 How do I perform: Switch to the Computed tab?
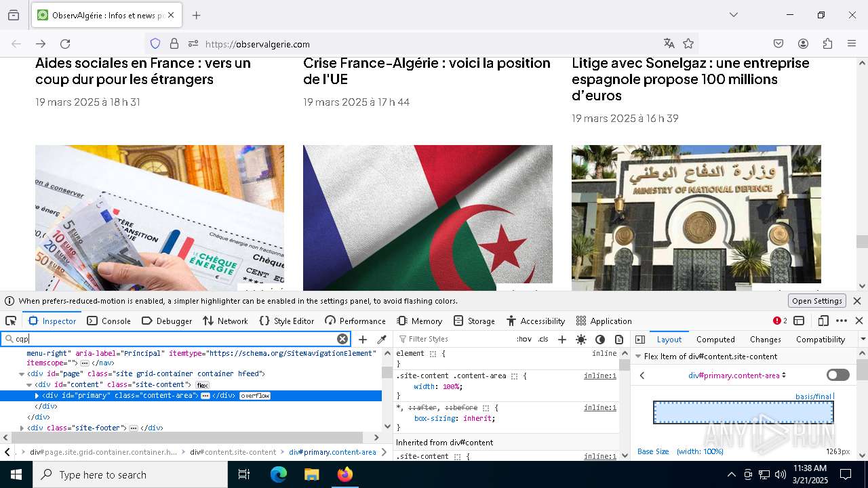(715, 339)
